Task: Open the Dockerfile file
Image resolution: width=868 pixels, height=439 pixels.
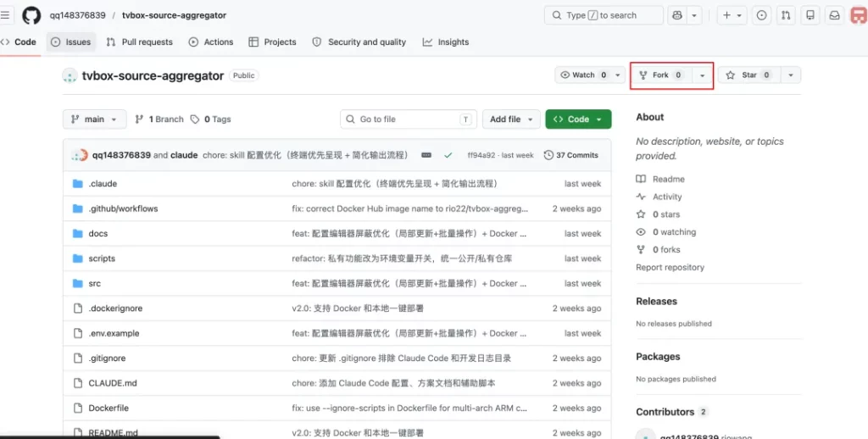Action: tap(108, 408)
